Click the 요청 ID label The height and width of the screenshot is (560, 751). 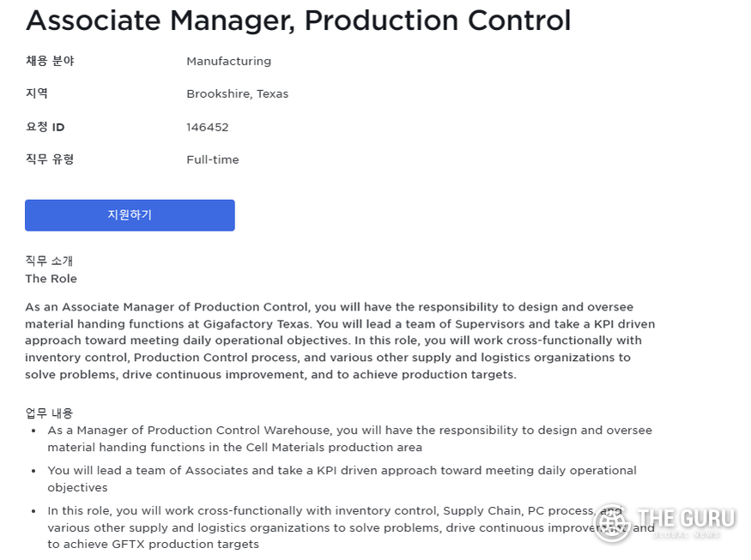(x=45, y=127)
